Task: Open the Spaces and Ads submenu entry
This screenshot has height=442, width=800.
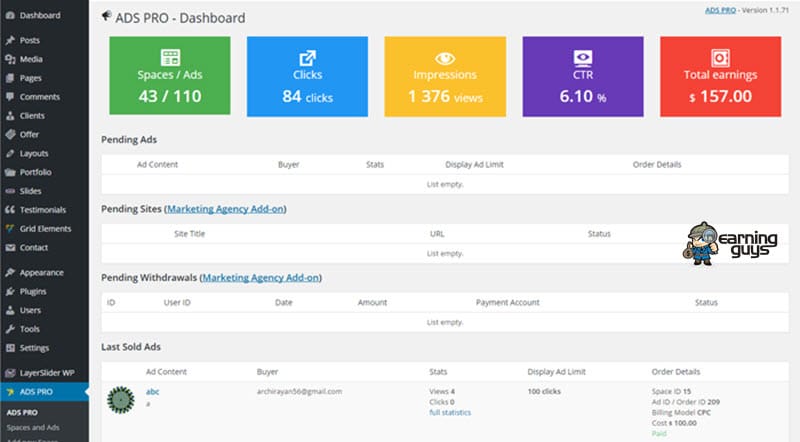Action: [x=33, y=427]
